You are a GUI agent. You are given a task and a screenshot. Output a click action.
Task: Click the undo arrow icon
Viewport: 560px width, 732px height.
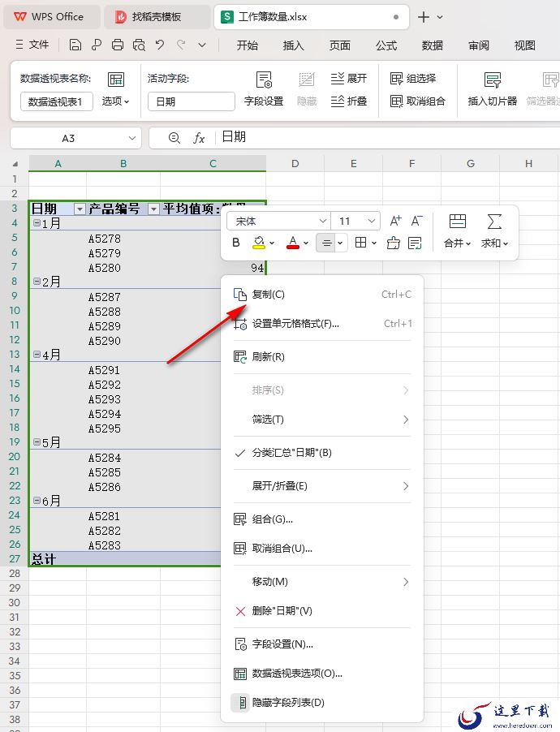pyautogui.click(x=160, y=45)
